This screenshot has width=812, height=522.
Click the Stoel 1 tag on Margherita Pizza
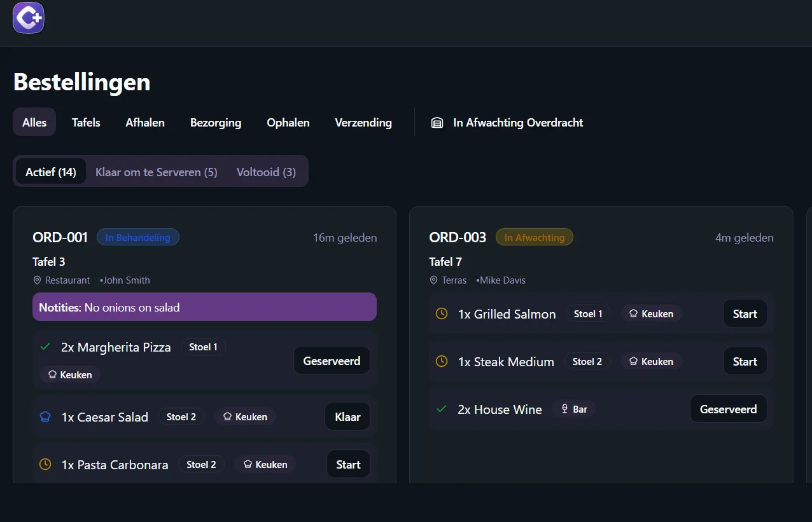(204, 347)
